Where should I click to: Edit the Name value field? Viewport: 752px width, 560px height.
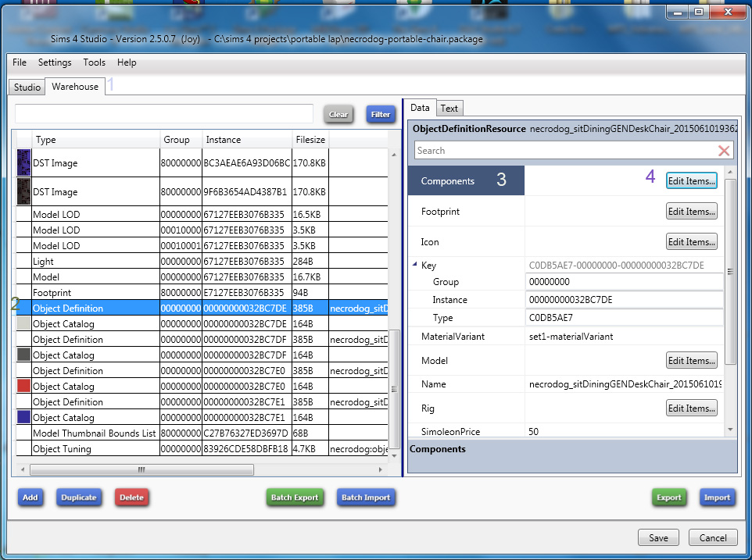(x=624, y=383)
